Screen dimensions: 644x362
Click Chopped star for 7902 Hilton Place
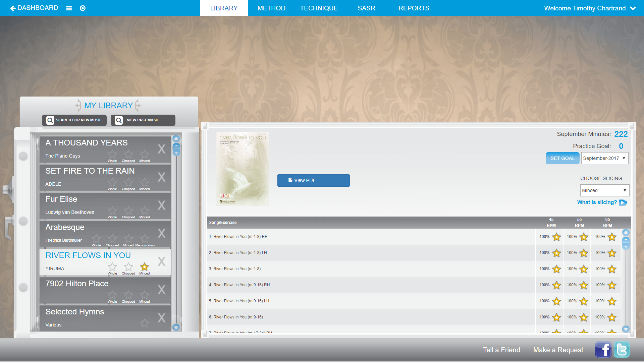[128, 295]
